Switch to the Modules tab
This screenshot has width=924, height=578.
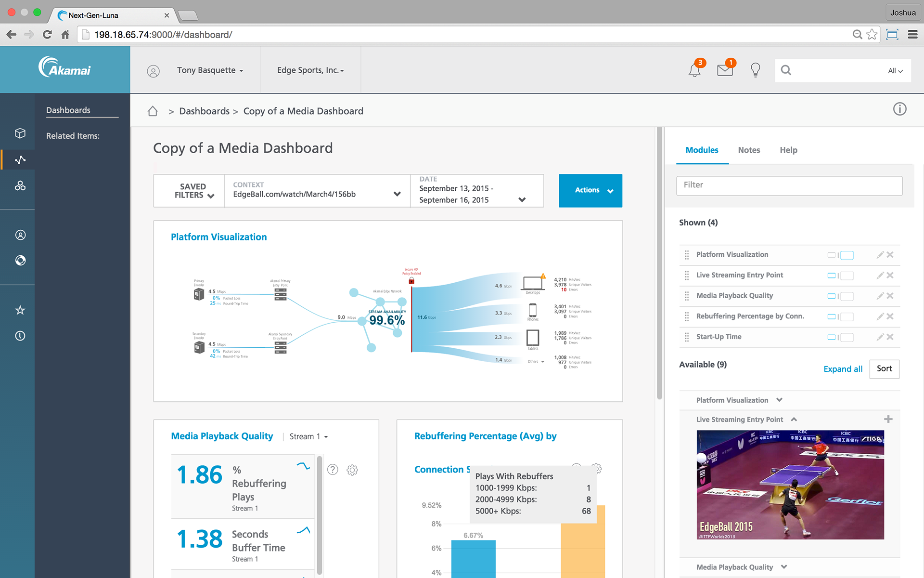702,150
